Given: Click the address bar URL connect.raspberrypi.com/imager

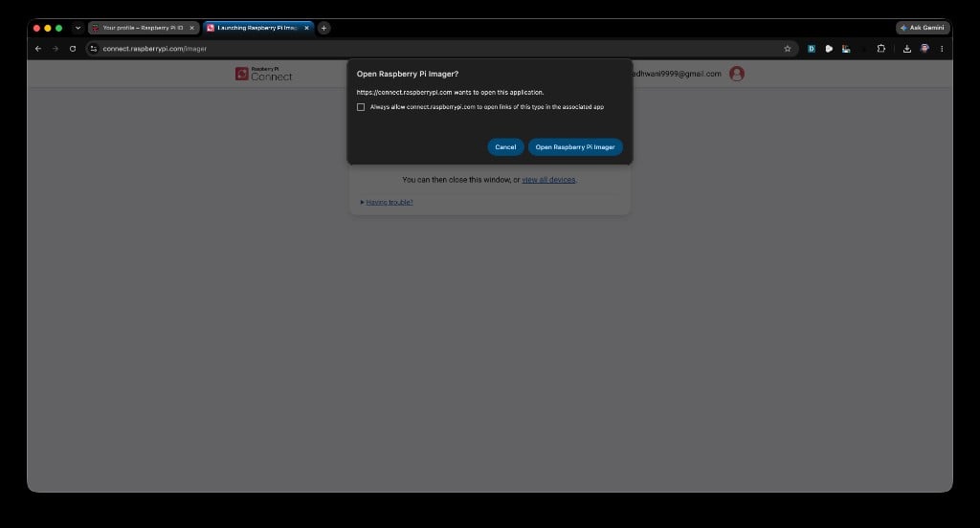Looking at the screenshot, I should tap(154, 48).
